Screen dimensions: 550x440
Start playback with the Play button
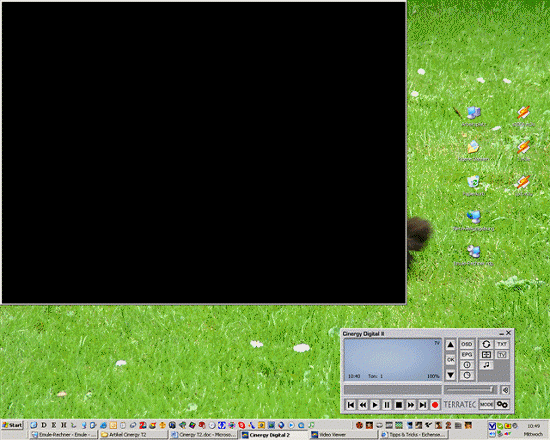tap(375, 405)
